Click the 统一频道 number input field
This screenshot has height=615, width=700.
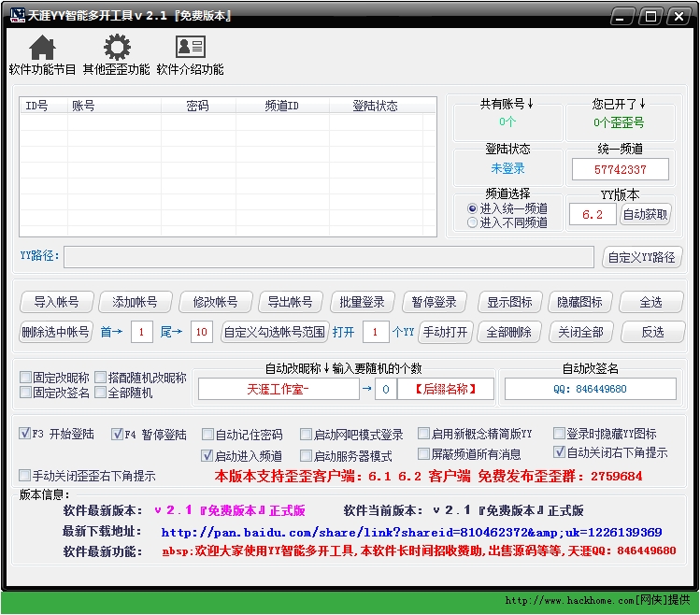coord(621,169)
